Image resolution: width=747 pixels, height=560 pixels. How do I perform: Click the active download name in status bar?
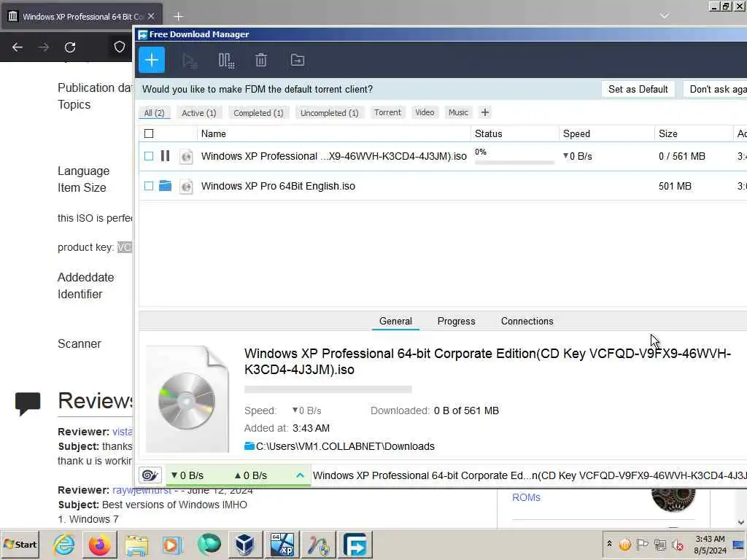pos(530,475)
